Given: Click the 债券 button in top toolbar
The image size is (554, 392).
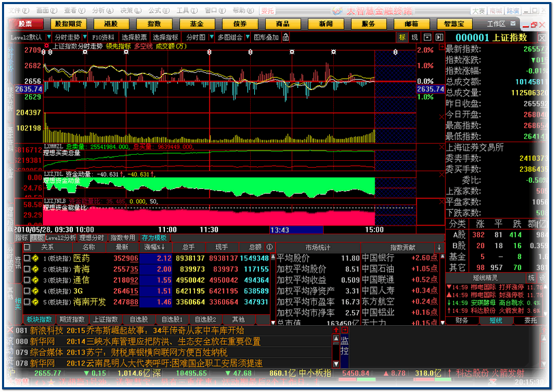Looking at the screenshot, I should coord(239,24).
